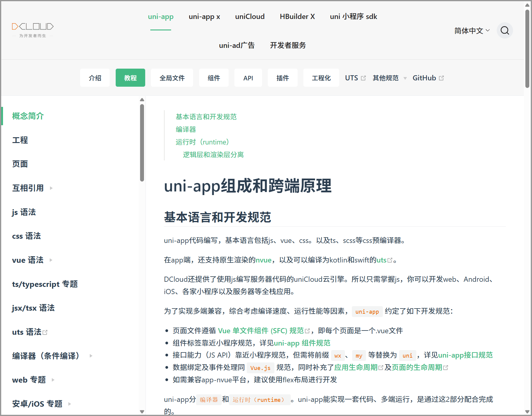Expand the 其他规范 dropdown menu
The height and width of the screenshot is (416, 532).
[389, 78]
